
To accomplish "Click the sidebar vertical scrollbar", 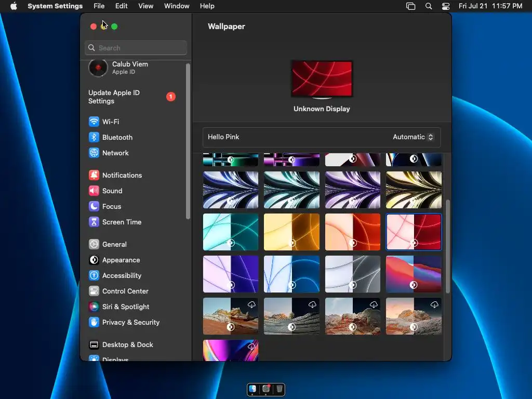I will tap(188, 141).
